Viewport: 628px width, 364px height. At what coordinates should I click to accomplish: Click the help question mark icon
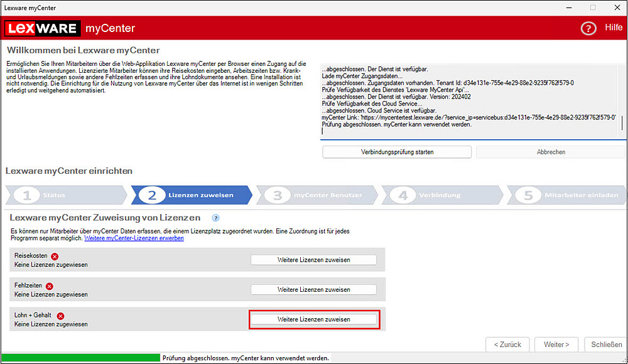click(x=588, y=28)
